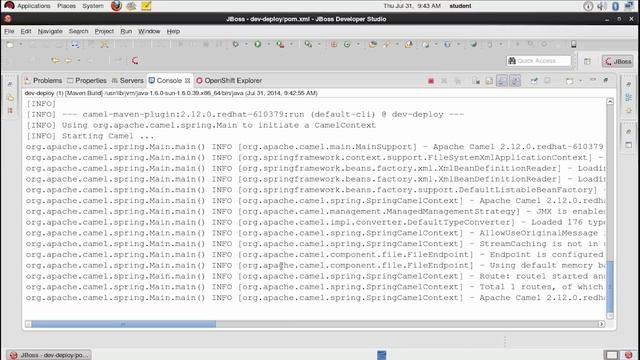The height and width of the screenshot is (360, 640).
Task: Click the Remove Launch icon in Console toolbar
Action: point(444,81)
